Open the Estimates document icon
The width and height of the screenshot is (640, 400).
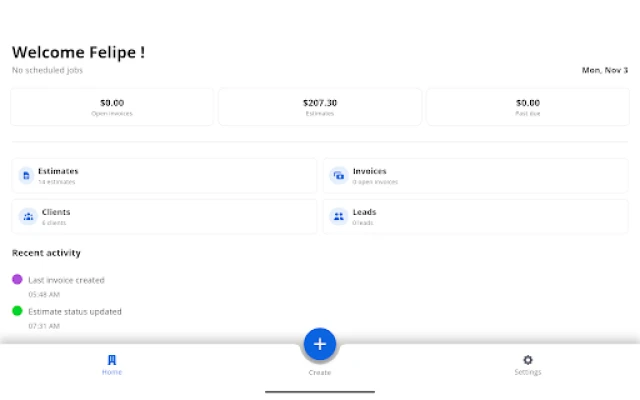pos(27,176)
